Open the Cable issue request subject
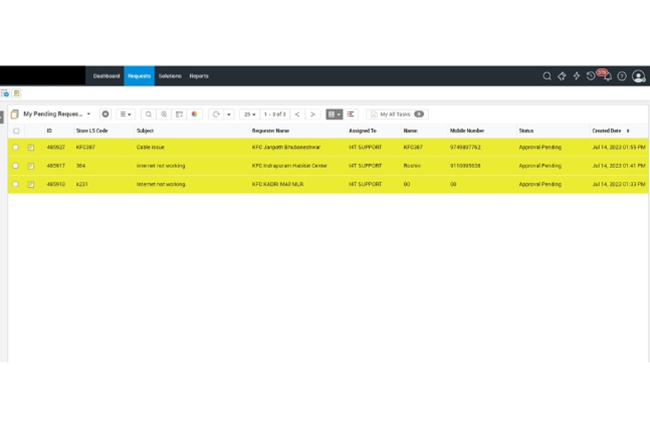Viewport: 650px width, 425px height. pyautogui.click(x=150, y=147)
